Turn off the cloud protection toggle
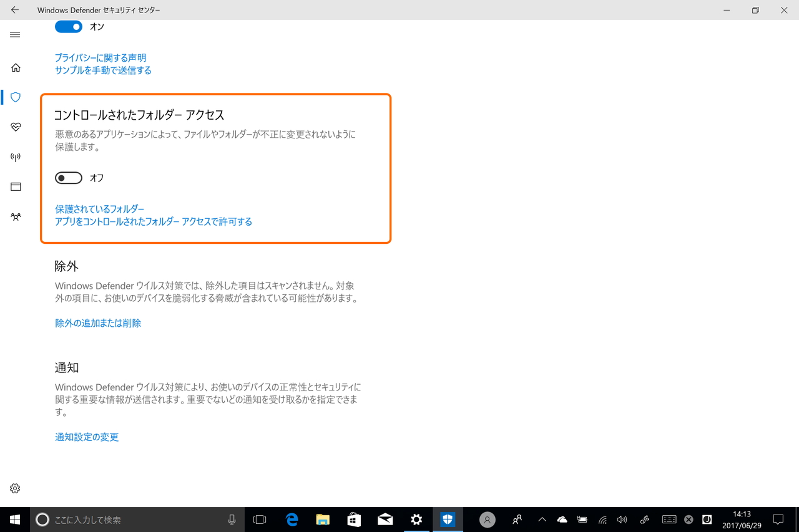Screen dimensions: 799x532 click(68, 26)
